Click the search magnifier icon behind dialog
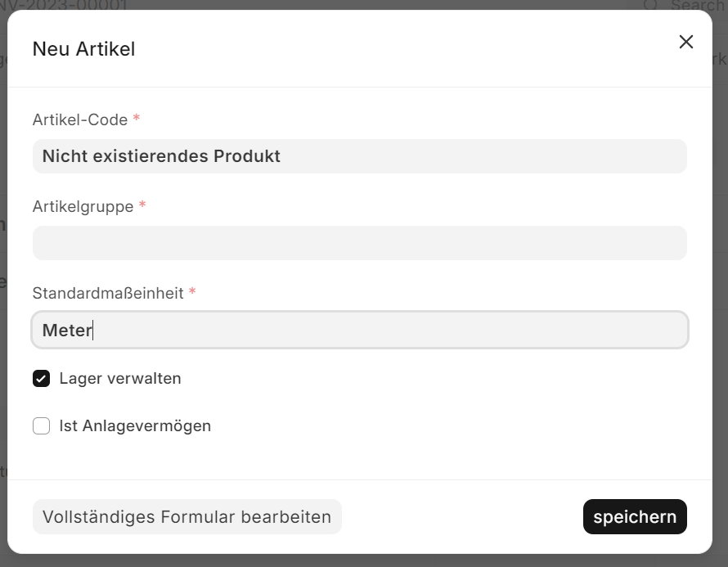 [x=651, y=5]
